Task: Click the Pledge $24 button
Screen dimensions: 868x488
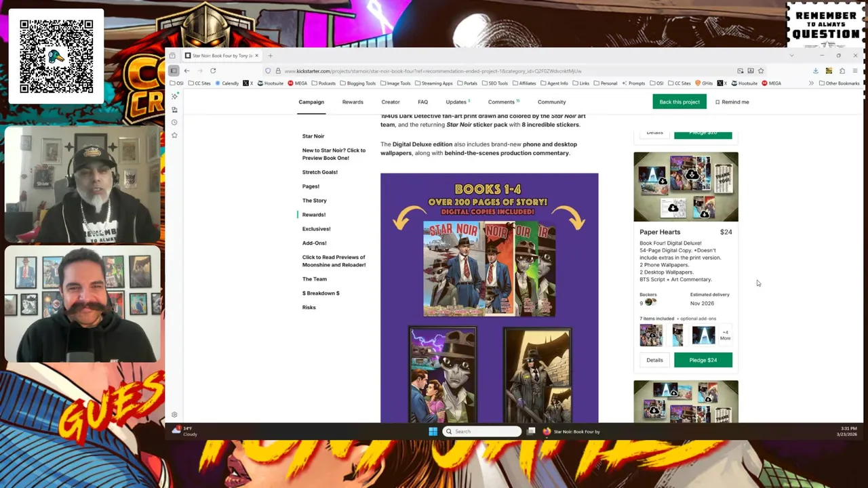Action: [703, 360]
